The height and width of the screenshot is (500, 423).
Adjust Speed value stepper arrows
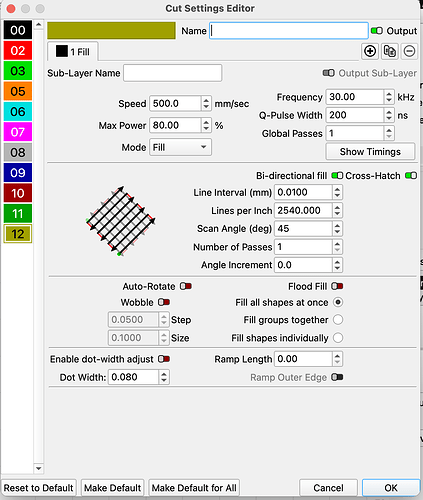click(206, 103)
